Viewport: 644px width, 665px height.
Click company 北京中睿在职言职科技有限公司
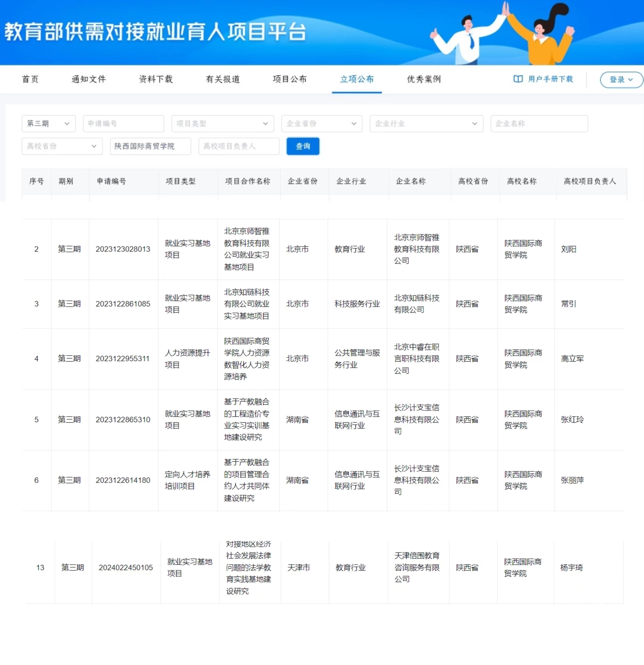417,359
